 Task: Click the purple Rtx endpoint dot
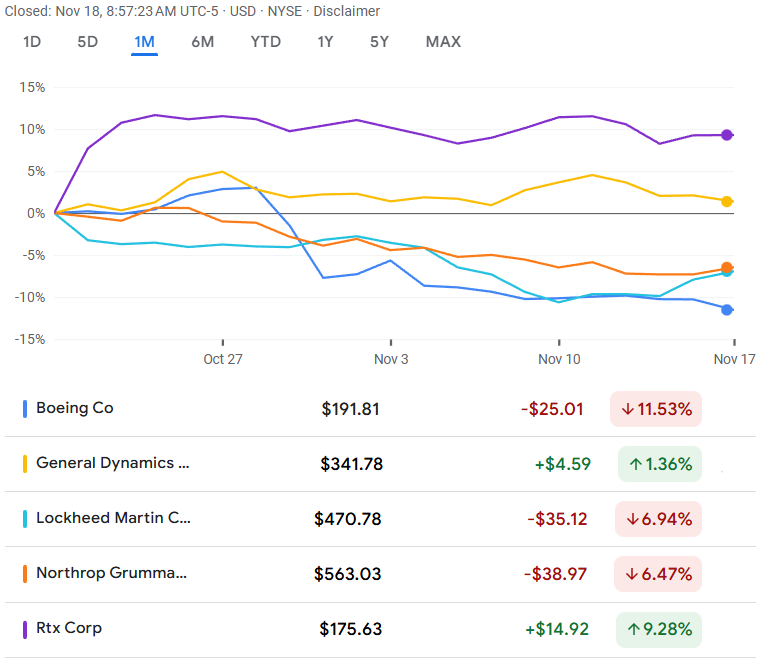pos(727,135)
